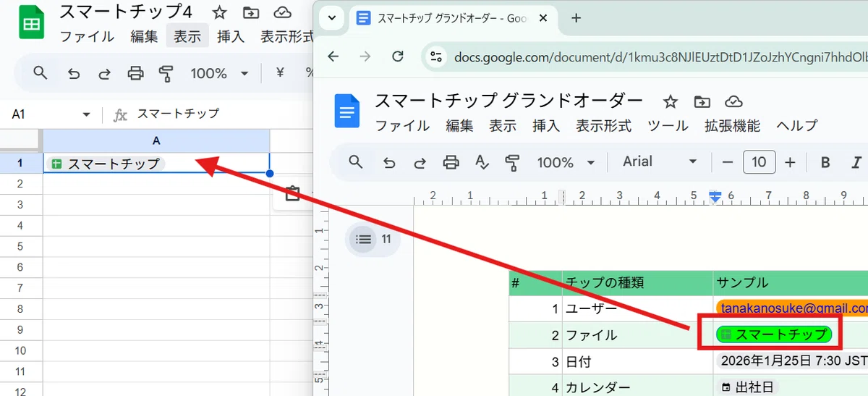
Task: Click the 2026年1月25日 date chip
Action: tap(792, 361)
